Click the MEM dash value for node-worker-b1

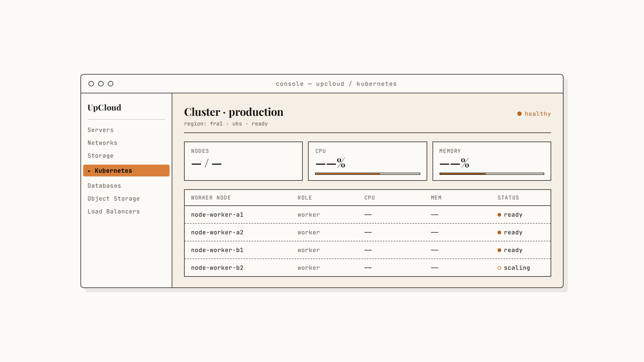coord(435,250)
